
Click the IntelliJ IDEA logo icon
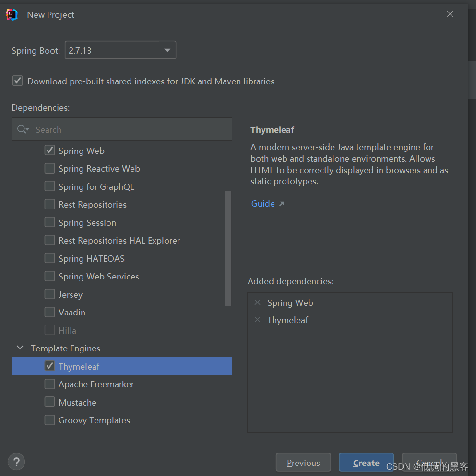point(12,14)
